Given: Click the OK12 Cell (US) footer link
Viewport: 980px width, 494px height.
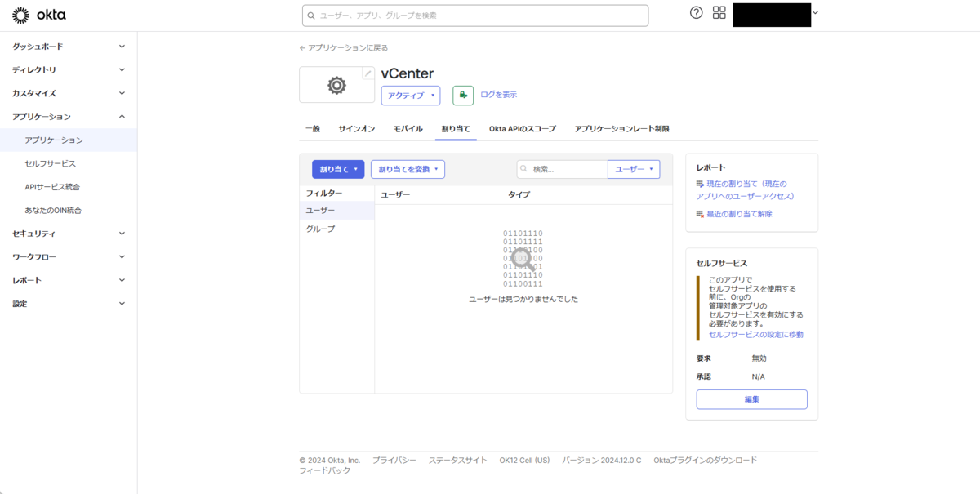Looking at the screenshot, I should (524, 460).
